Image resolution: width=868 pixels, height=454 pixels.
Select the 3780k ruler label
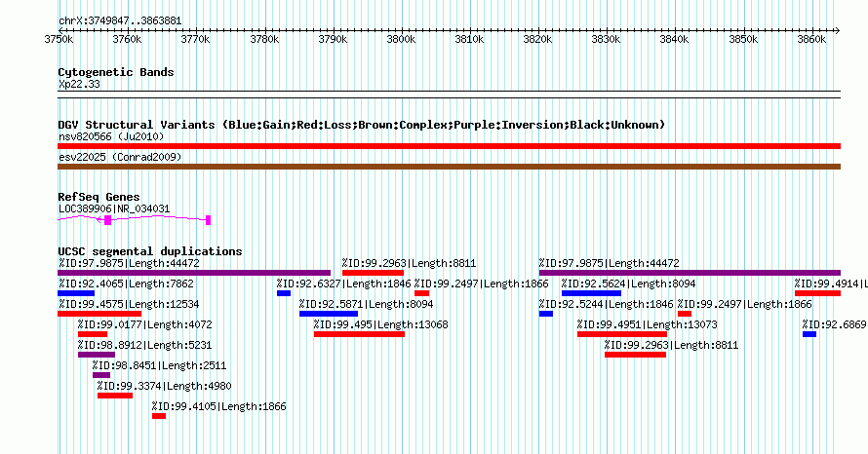(264, 40)
